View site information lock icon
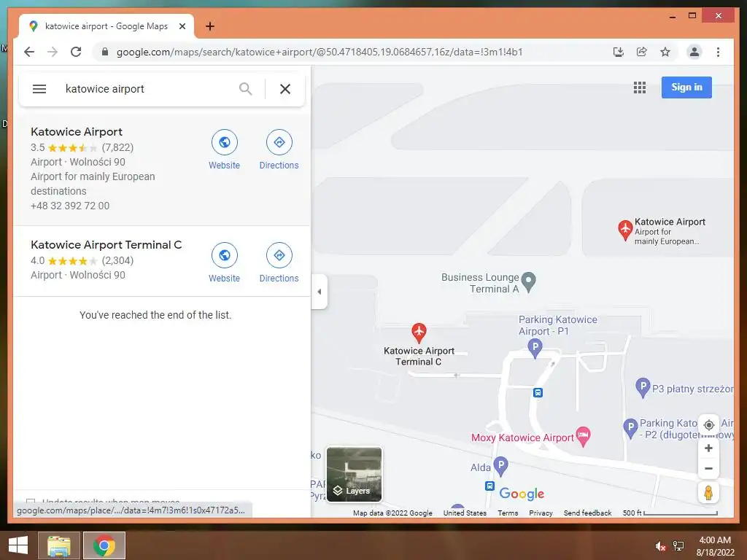The image size is (747, 560). point(105,52)
